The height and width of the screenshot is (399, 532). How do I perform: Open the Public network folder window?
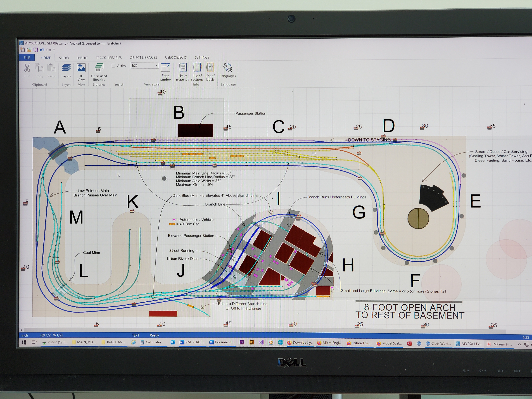55,342
